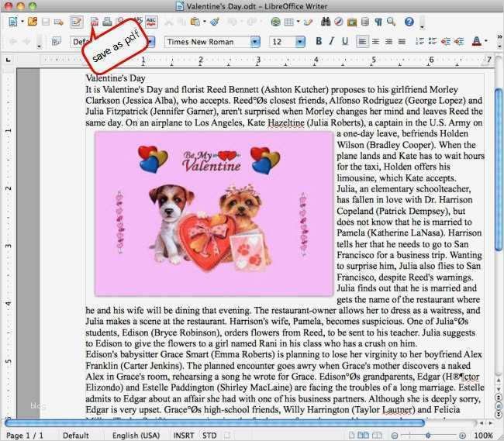Click the Export as PDF icon

coord(95,22)
